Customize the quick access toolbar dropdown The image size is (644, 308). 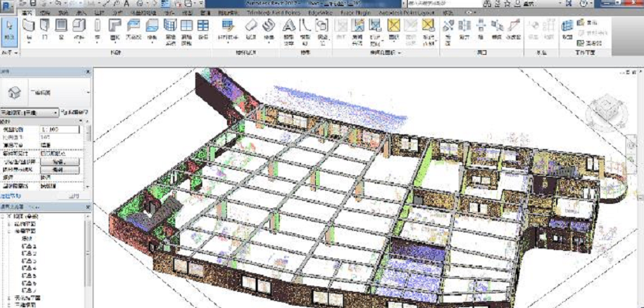coord(202,3)
